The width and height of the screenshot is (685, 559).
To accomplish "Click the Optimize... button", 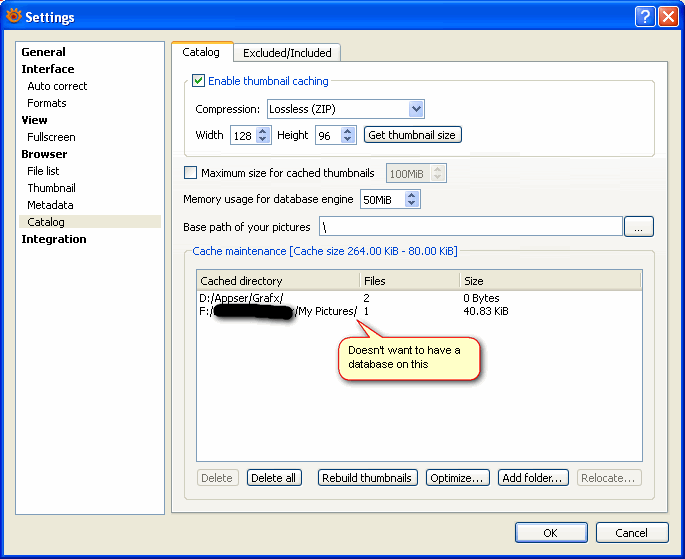I will (458, 478).
